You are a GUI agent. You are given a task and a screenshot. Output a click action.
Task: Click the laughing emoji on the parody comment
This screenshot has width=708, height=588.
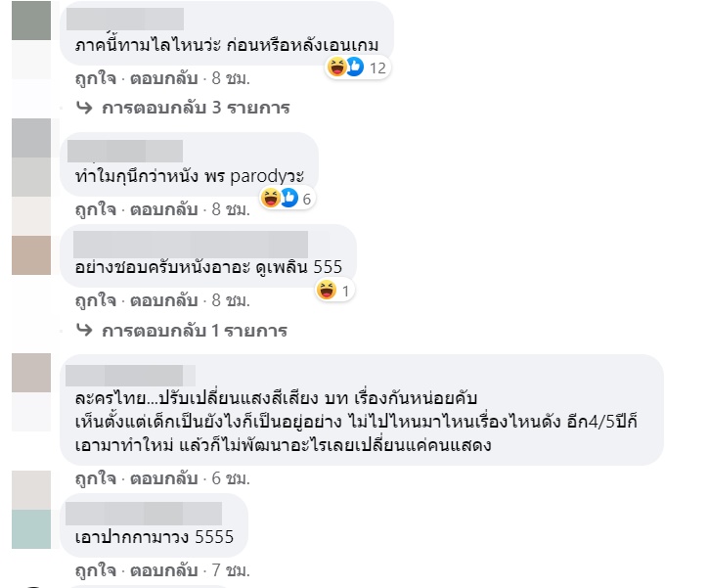click(x=271, y=198)
